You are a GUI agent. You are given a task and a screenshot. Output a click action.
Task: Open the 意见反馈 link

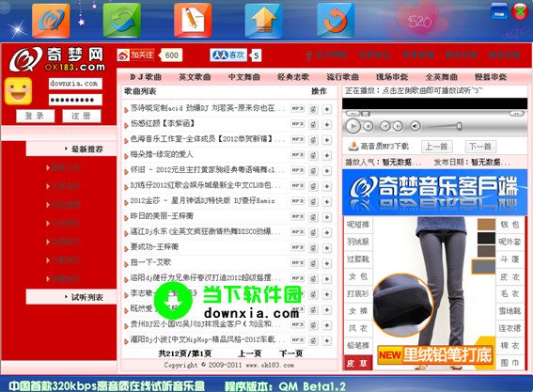click(505, 55)
